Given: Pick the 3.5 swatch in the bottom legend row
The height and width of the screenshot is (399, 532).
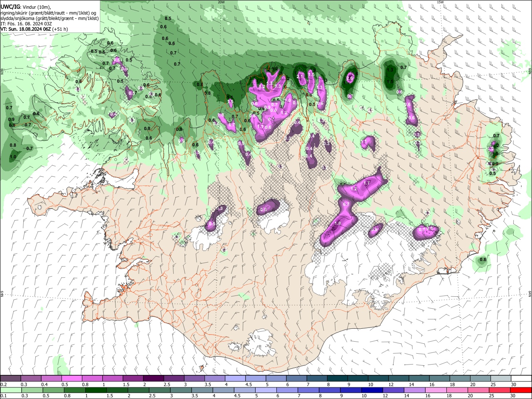Looking at the screenshot, I should tap(202, 390).
